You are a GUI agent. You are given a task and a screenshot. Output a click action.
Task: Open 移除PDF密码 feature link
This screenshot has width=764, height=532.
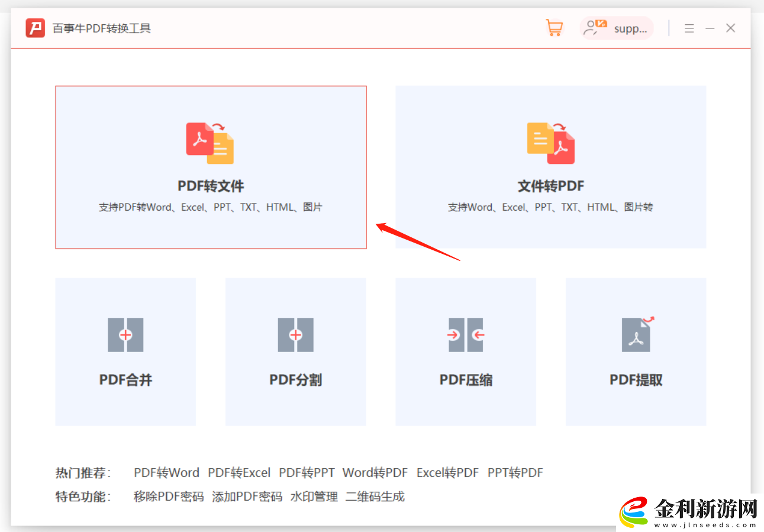tap(169, 496)
